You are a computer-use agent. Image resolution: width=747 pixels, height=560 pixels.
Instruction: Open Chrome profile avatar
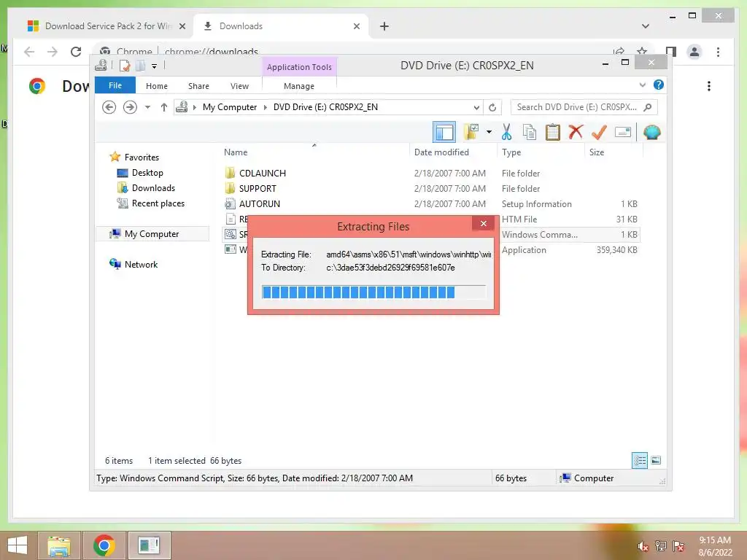coord(694,52)
